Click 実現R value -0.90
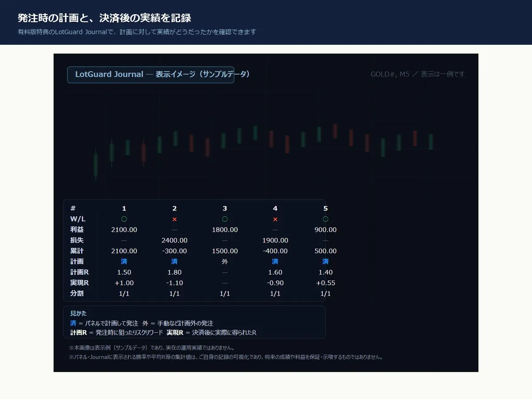The height and width of the screenshot is (399, 532). point(275,283)
